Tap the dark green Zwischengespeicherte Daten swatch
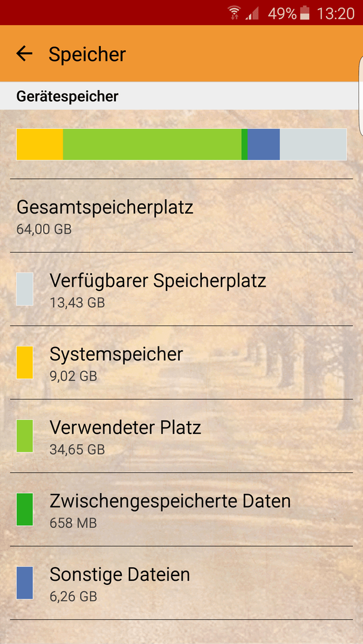This screenshot has height=644, width=363. click(24, 509)
